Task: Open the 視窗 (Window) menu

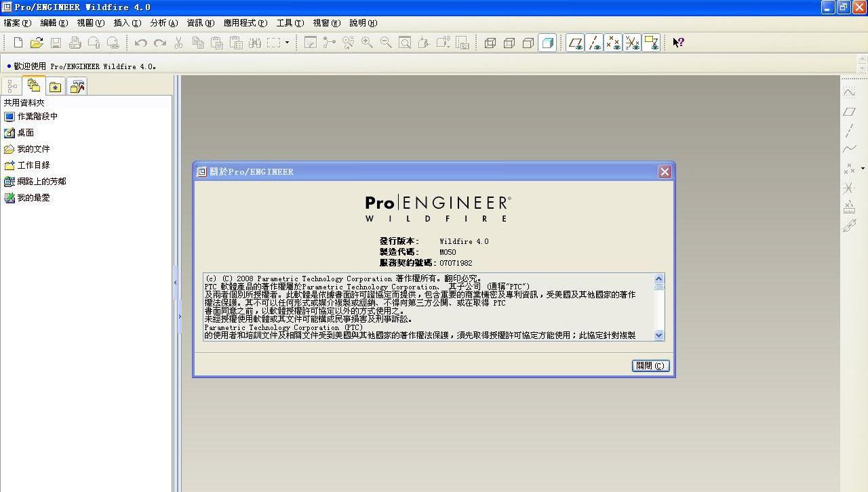Action: tap(326, 23)
